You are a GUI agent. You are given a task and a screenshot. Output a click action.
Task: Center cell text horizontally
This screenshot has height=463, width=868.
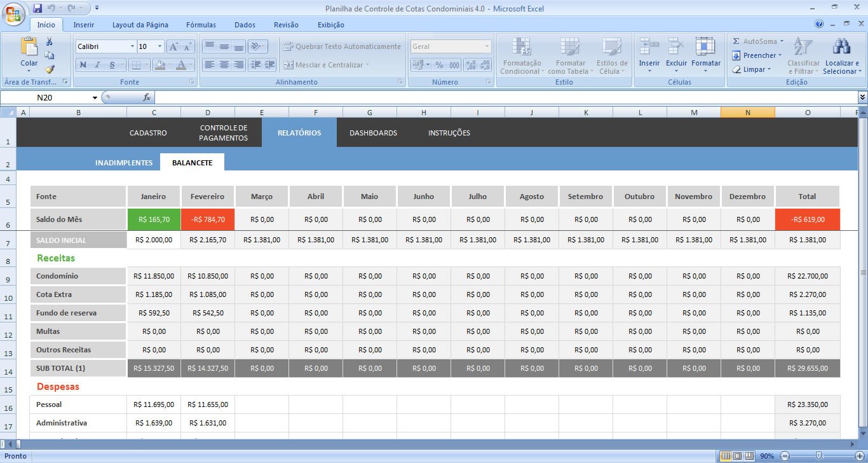tap(224, 65)
